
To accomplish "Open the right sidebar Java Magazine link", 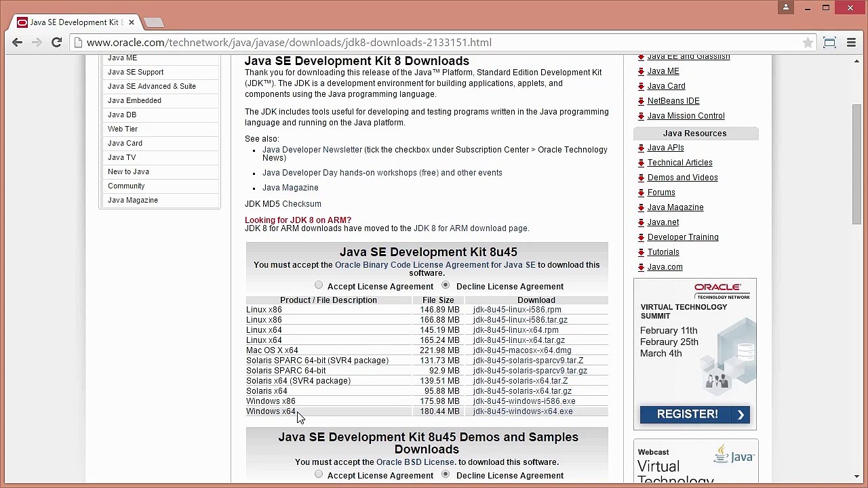I will (x=675, y=207).
